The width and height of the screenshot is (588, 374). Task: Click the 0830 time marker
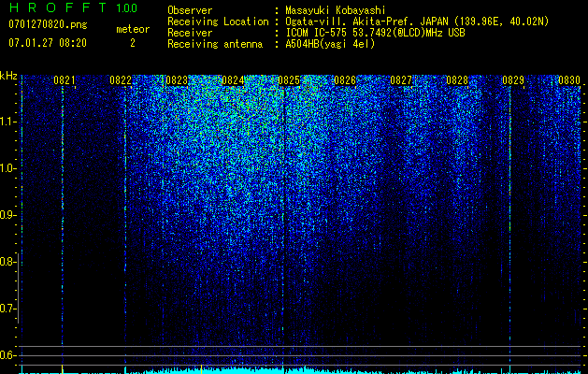coord(569,80)
